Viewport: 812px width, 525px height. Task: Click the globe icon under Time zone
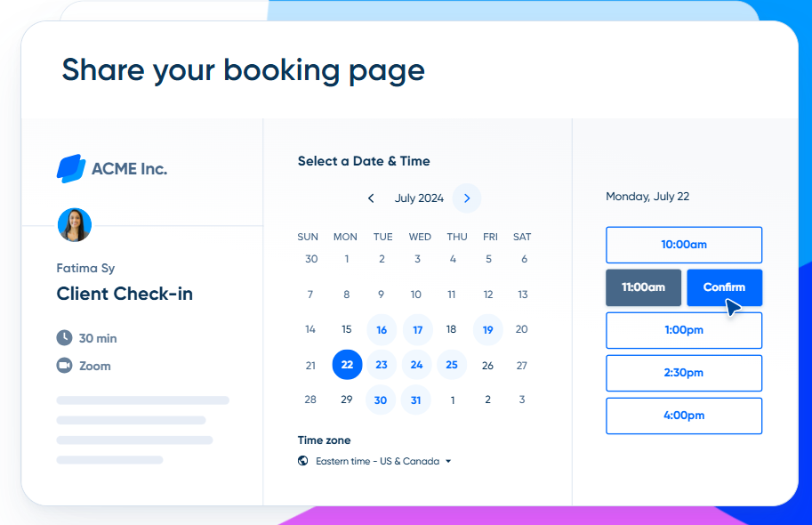click(303, 461)
